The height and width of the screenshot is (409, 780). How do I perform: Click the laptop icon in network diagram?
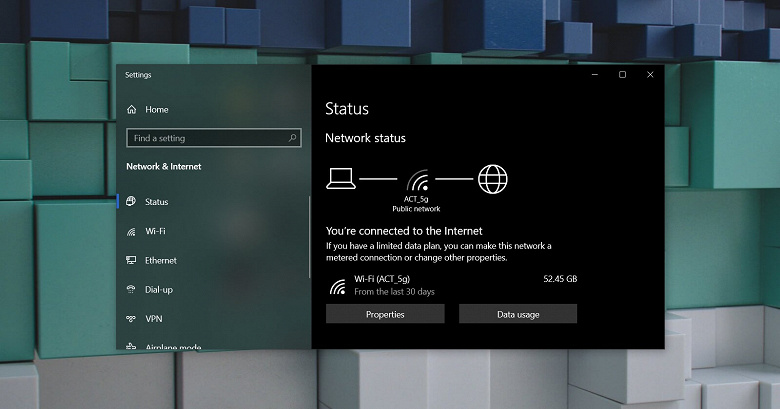[341, 179]
